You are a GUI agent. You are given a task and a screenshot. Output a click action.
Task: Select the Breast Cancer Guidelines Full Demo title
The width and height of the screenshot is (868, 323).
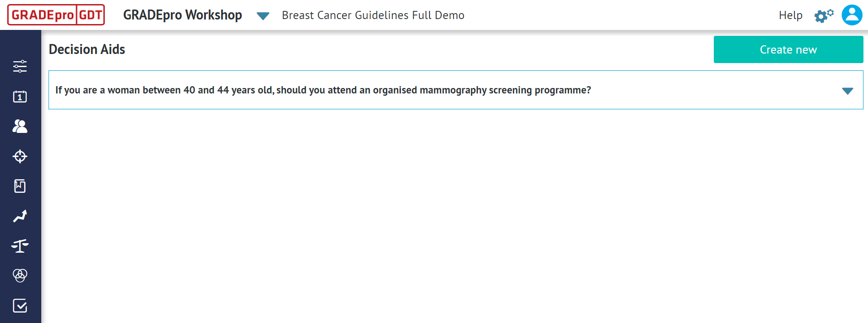tap(373, 15)
